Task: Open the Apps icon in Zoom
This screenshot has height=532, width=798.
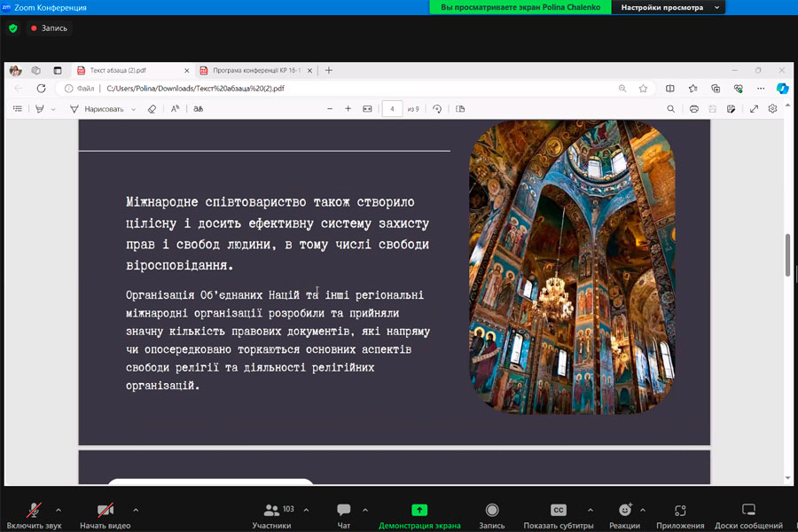Action: (680, 511)
